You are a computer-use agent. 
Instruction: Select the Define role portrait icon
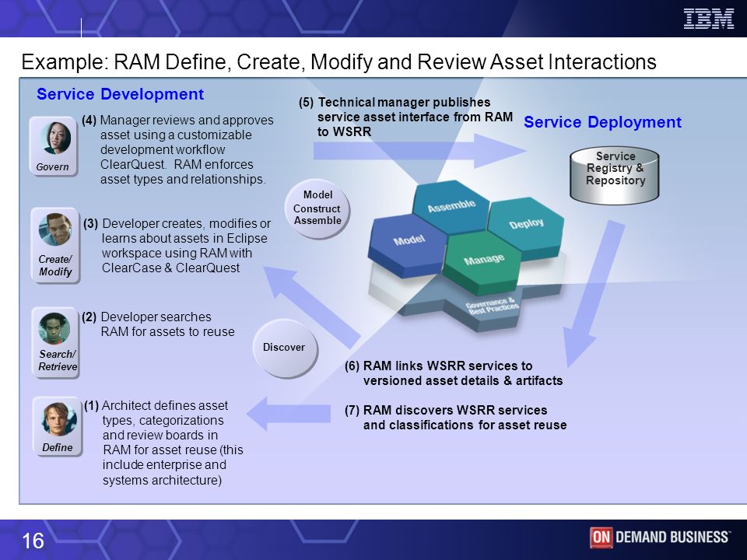click(58, 427)
